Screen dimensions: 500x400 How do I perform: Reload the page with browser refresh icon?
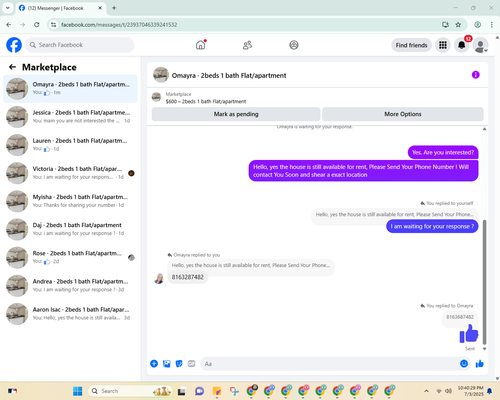click(x=37, y=25)
